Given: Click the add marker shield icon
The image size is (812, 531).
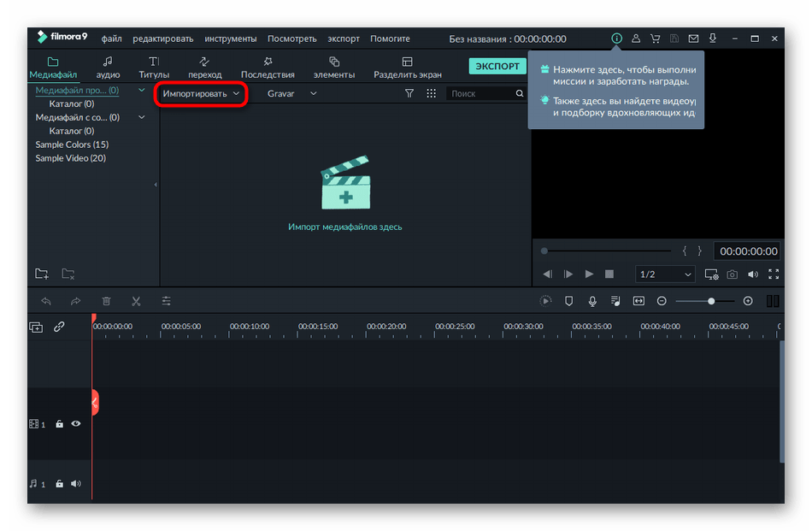Looking at the screenshot, I should click(569, 301).
